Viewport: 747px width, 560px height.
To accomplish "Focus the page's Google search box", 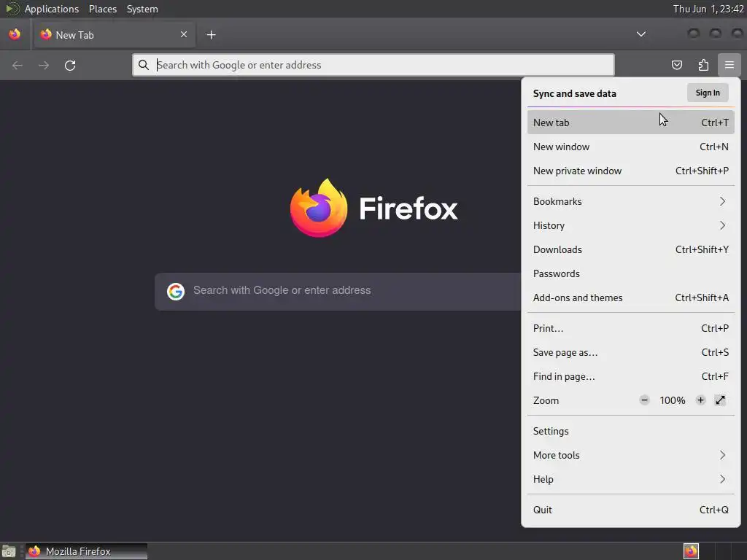I will (x=337, y=292).
